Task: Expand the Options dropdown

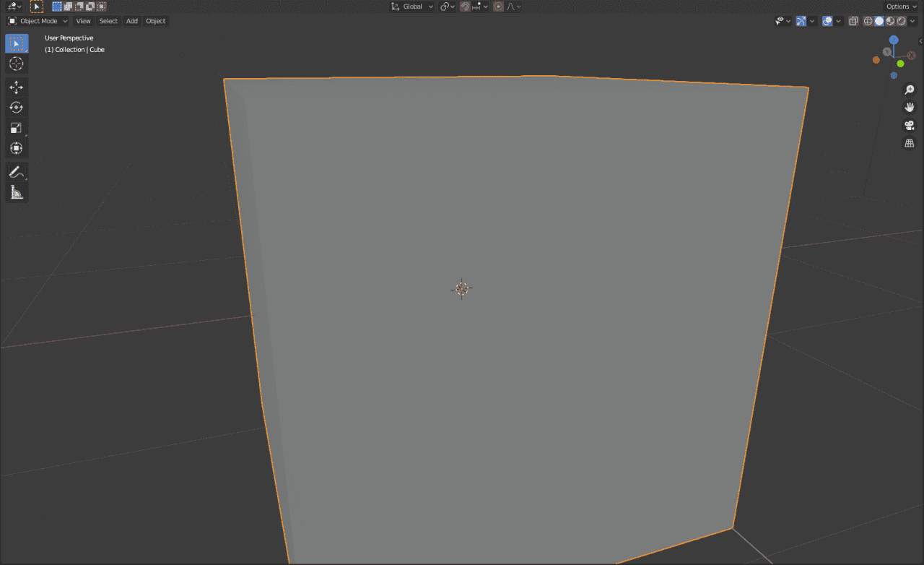Action: pos(899,6)
